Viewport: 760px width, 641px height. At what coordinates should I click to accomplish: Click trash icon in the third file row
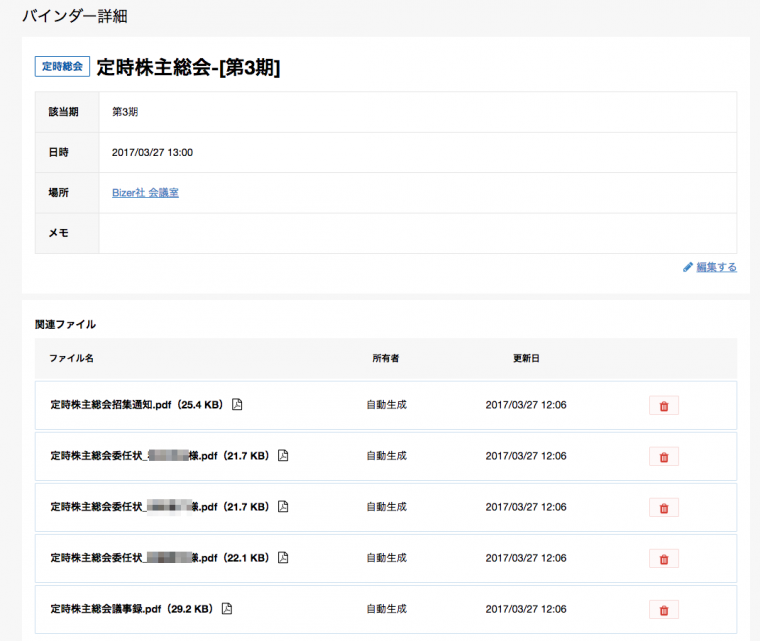pos(663,507)
